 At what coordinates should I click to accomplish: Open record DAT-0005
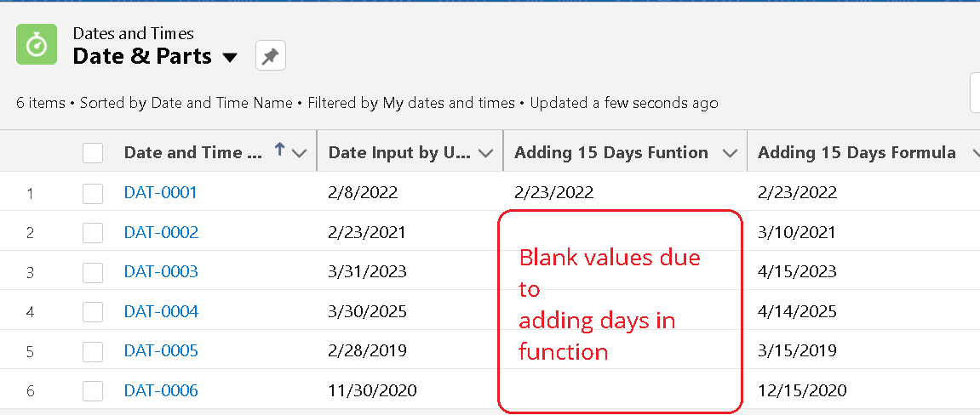(x=161, y=350)
